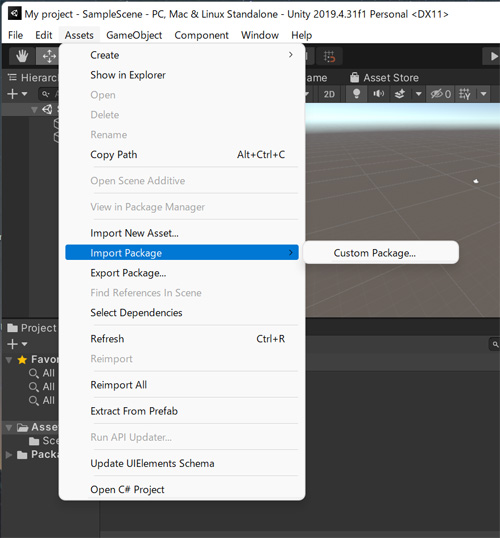The image size is (500, 538).
Task: Open the Help menu
Action: click(302, 35)
